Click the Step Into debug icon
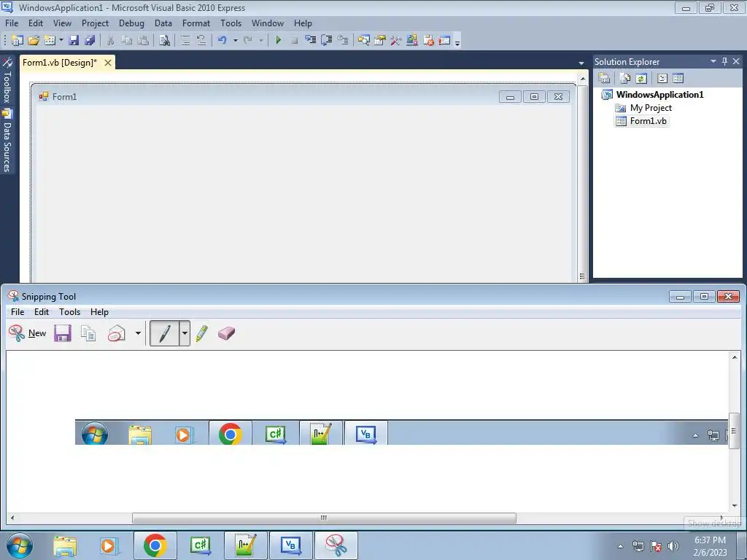 (x=311, y=41)
